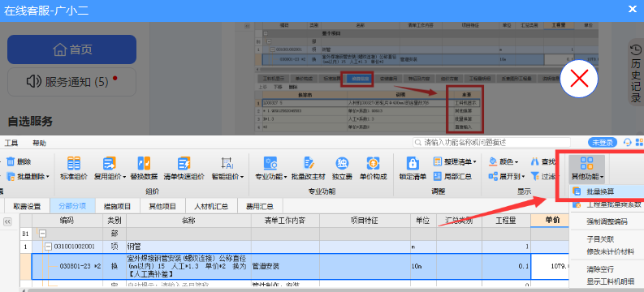Select the 10m unit cell
Image resolution: width=644 pixels, height=292 pixels.
click(423, 266)
